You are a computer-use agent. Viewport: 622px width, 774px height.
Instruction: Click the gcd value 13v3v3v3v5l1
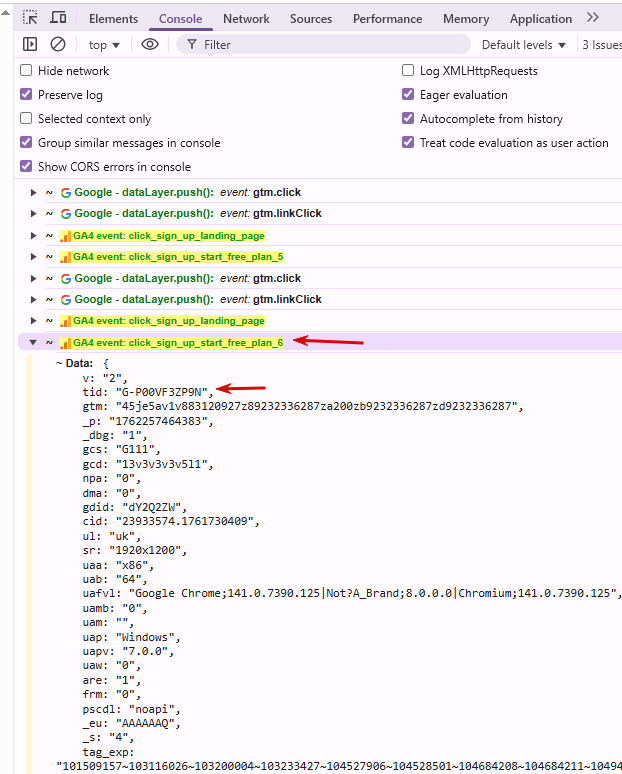161,464
